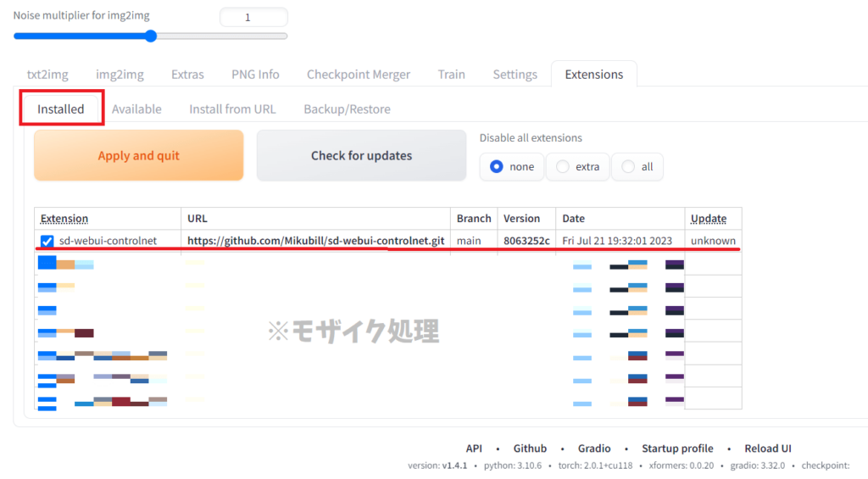The height and width of the screenshot is (479, 868).
Task: Toggle the sd-webui-controlnet extension checkbox
Action: [47, 242]
